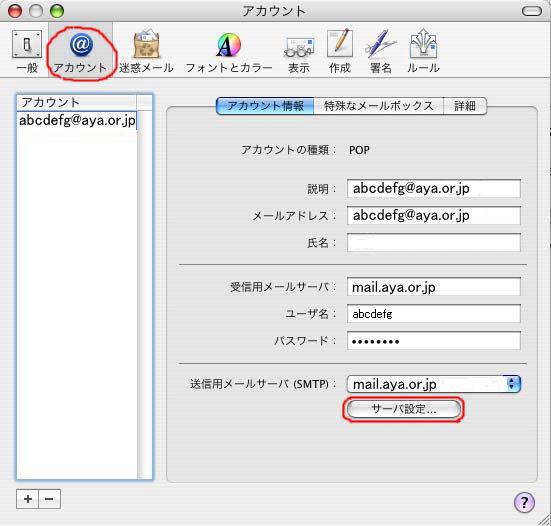Switch to the 詳細 tab
The width and height of the screenshot is (551, 526).
[465, 106]
